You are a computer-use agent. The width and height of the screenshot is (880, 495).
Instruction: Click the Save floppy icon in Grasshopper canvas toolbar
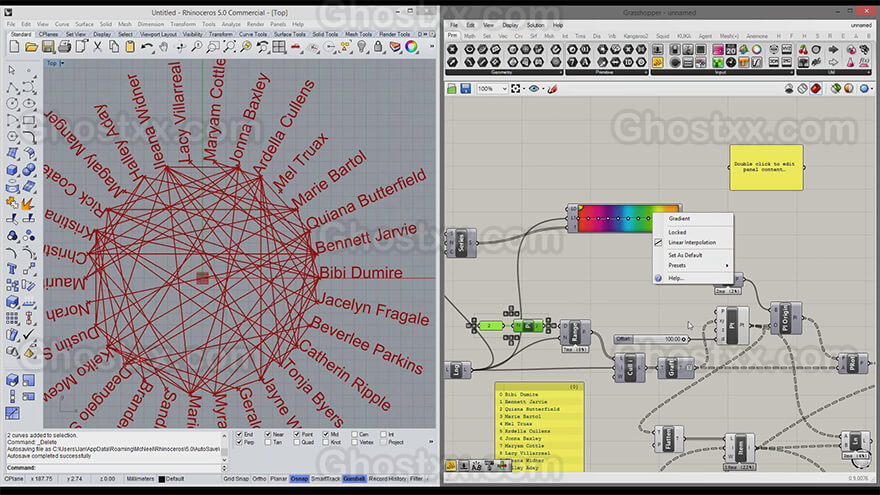click(x=465, y=89)
